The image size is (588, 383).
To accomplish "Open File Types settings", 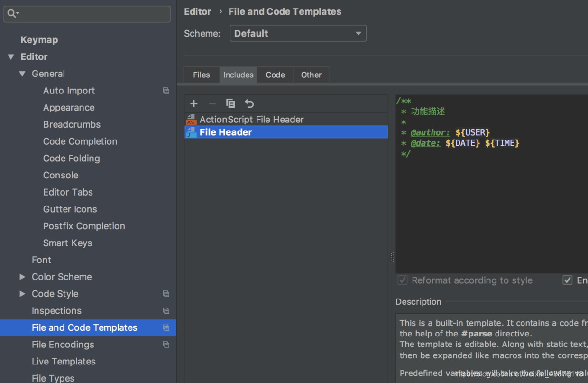I will tap(53, 378).
